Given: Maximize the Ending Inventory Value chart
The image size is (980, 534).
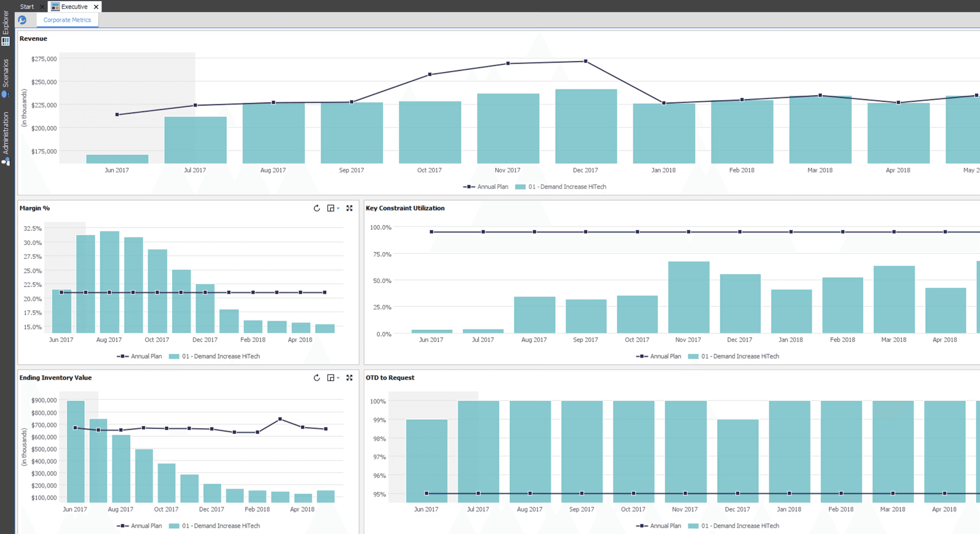Looking at the screenshot, I should pyautogui.click(x=349, y=378).
